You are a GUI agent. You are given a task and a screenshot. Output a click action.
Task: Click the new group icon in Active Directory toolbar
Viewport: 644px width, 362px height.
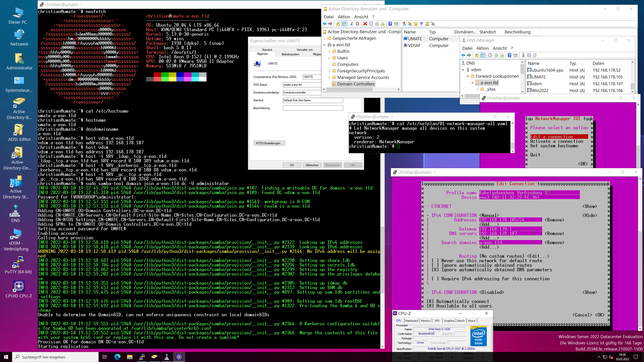[x=410, y=24]
